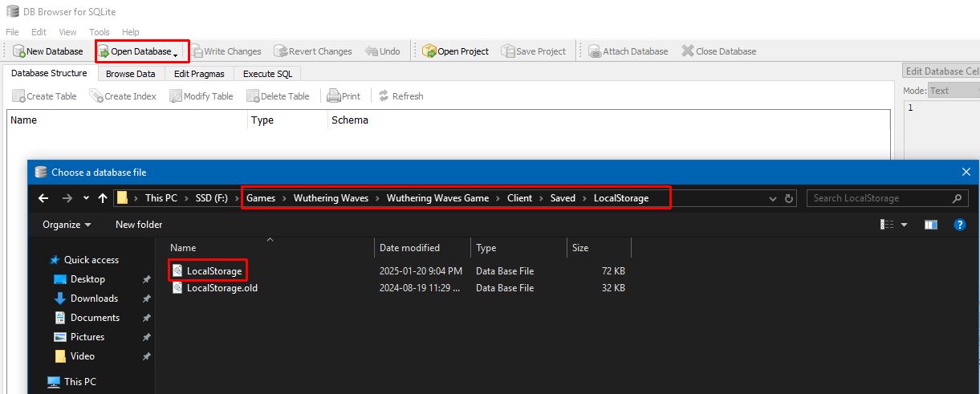The width and height of the screenshot is (980, 394).
Task: Click SSD (F:) in the address path
Action: 212,198
